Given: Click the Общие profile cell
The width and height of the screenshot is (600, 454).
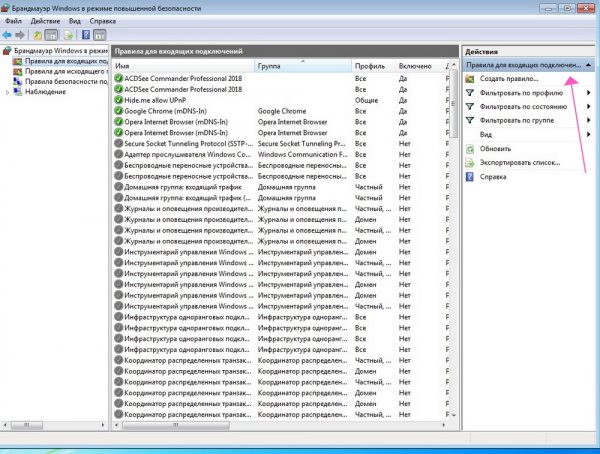Looking at the screenshot, I should click(366, 100).
